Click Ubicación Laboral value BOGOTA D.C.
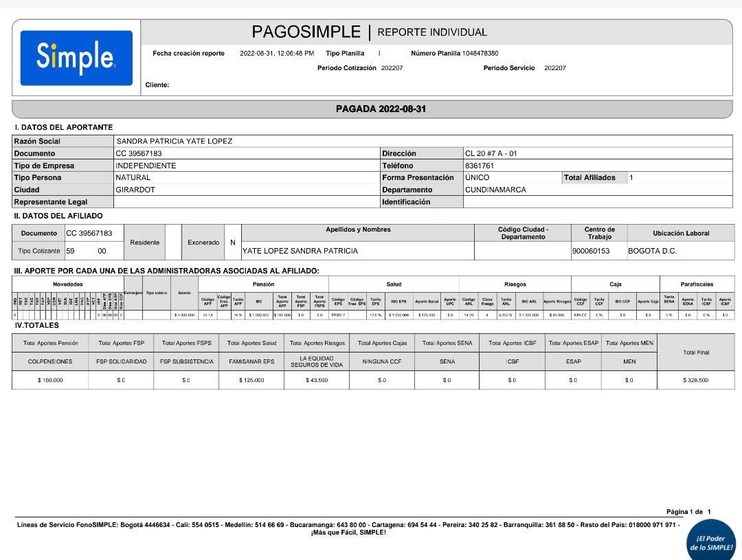Image resolution: width=742 pixels, height=560 pixels. (652, 251)
